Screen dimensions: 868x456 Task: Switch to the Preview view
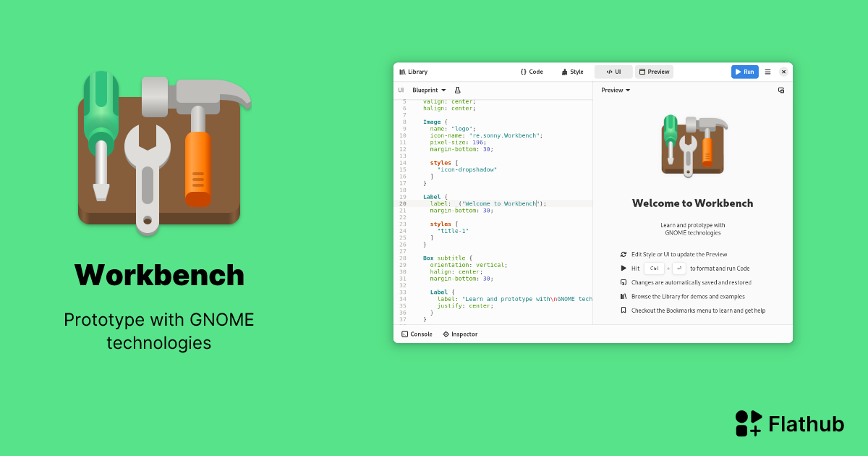click(654, 72)
